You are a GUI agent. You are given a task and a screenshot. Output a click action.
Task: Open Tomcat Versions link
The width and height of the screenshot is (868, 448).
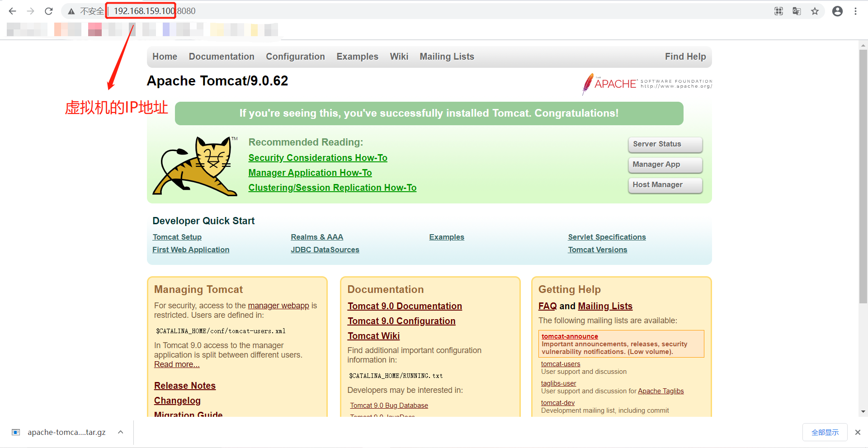click(598, 250)
